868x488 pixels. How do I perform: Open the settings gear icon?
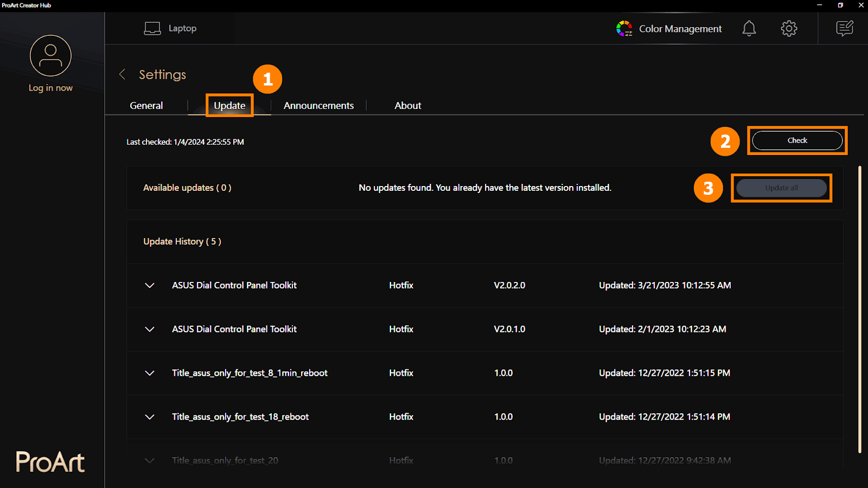coord(789,28)
